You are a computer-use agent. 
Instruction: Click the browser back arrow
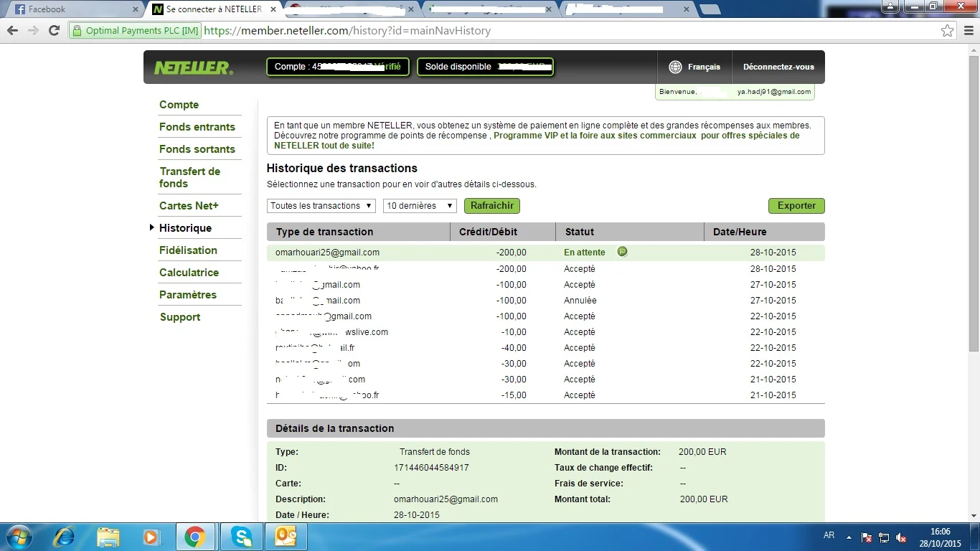tap(13, 31)
